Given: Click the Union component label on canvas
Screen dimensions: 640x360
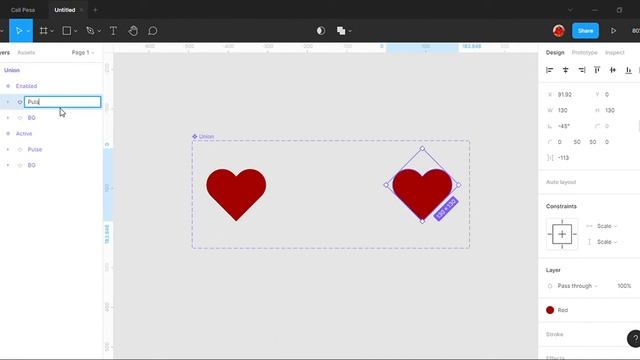Looking at the screenshot, I should 207,136.
